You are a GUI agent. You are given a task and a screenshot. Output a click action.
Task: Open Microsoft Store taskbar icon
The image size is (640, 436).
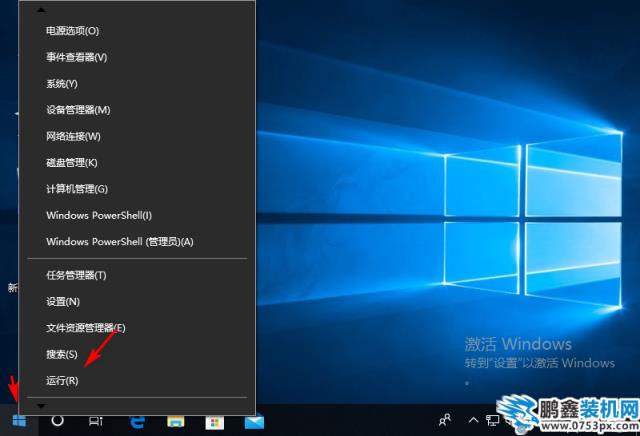tap(215, 422)
